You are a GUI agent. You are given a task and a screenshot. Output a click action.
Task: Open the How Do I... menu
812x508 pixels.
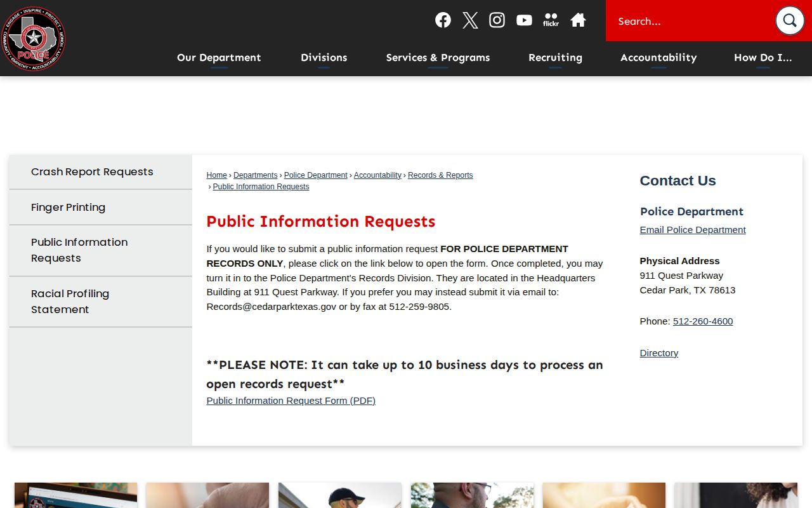tap(763, 58)
